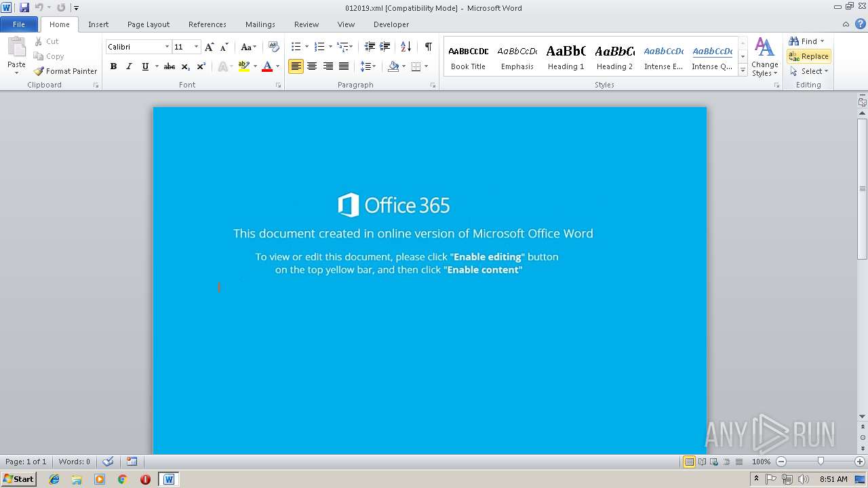
Task: Click the Words: 0 status bar count
Action: pos(74,462)
